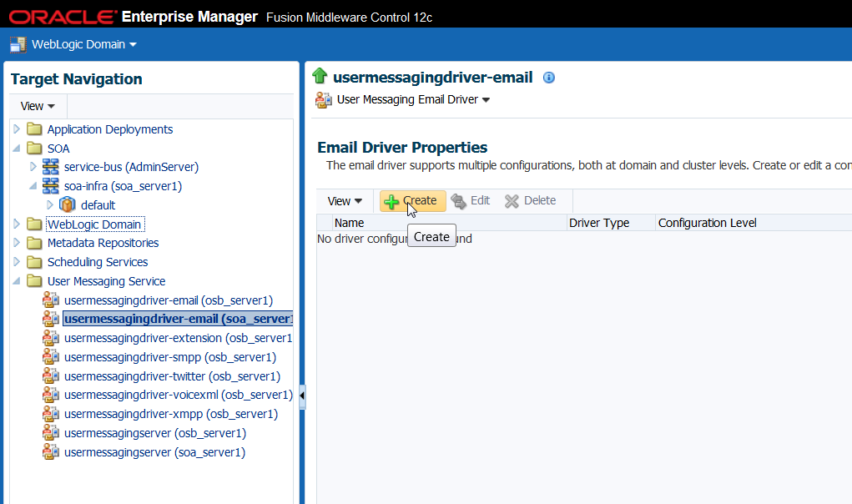Click the service-bus component icon

[51, 167]
